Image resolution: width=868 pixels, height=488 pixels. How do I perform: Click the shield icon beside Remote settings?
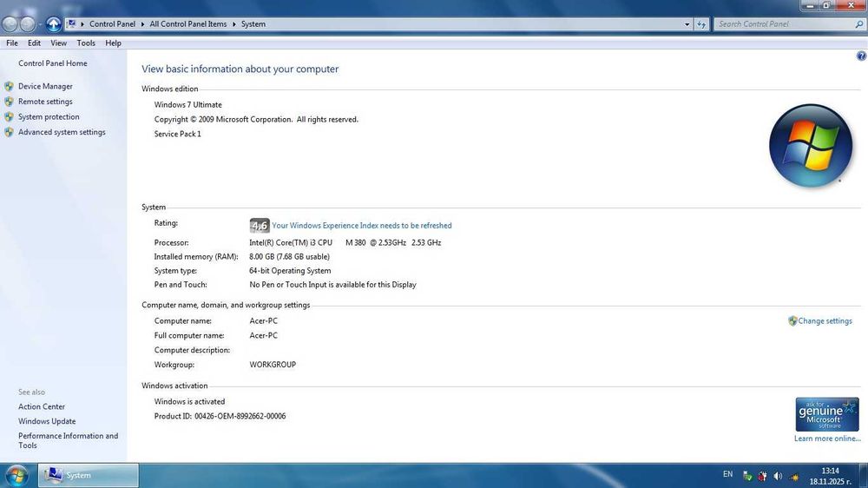(x=9, y=102)
